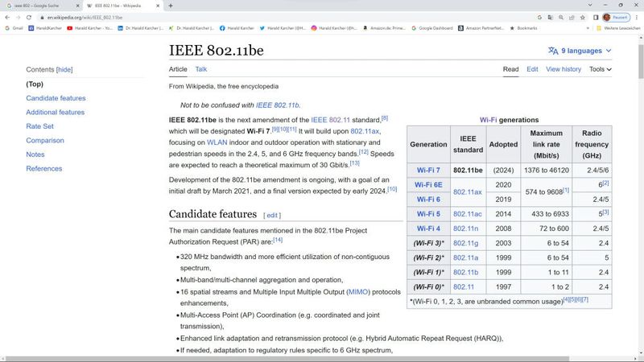Go to Rate Set in contents
Viewport: 644px width, 362px height.
tap(39, 126)
